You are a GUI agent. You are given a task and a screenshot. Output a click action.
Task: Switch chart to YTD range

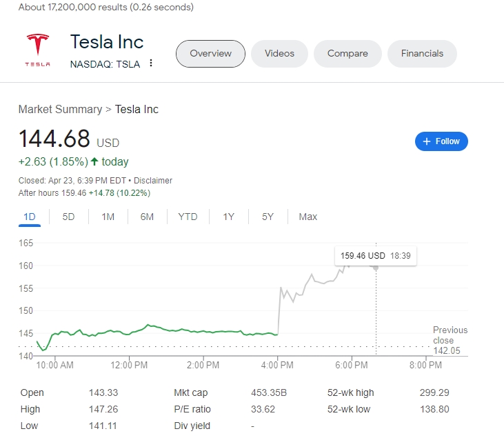tap(188, 217)
